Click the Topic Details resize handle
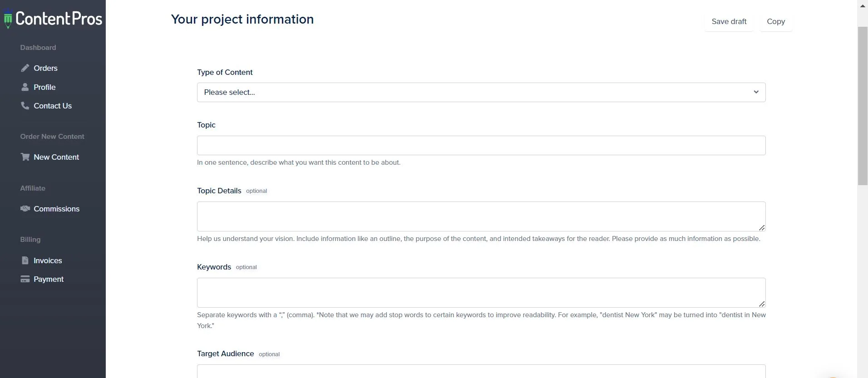Screen dimensions: 868x378 click(761, 227)
